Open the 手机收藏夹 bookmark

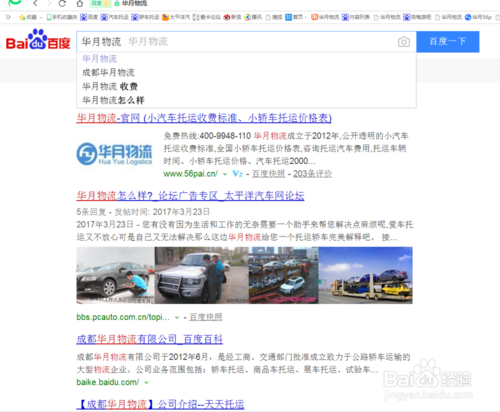(x=62, y=17)
